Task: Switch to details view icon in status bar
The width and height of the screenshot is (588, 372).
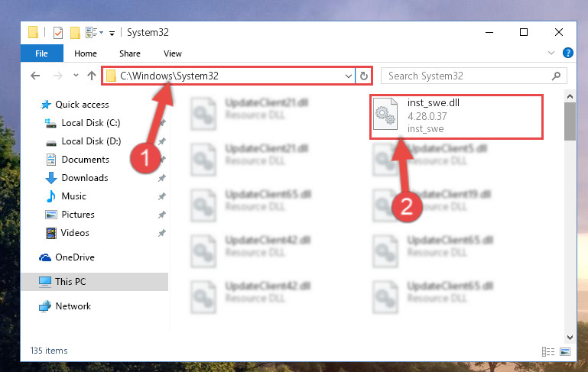Action: (548, 351)
